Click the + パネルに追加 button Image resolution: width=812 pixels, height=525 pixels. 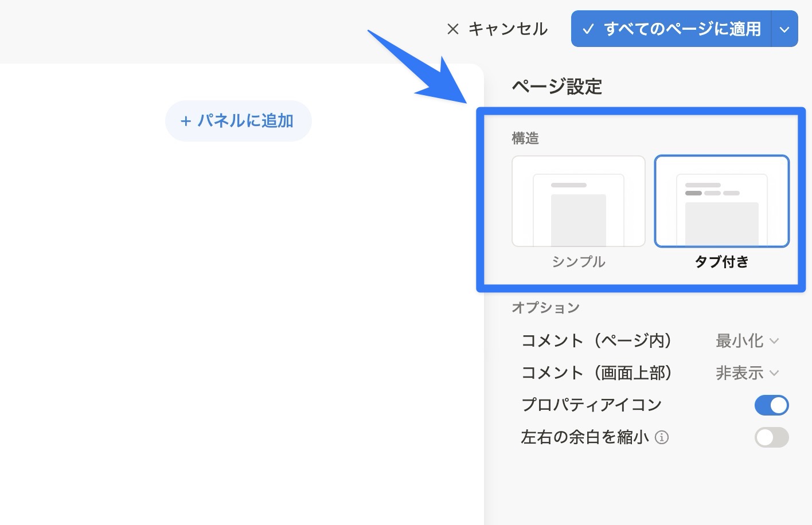click(x=238, y=121)
